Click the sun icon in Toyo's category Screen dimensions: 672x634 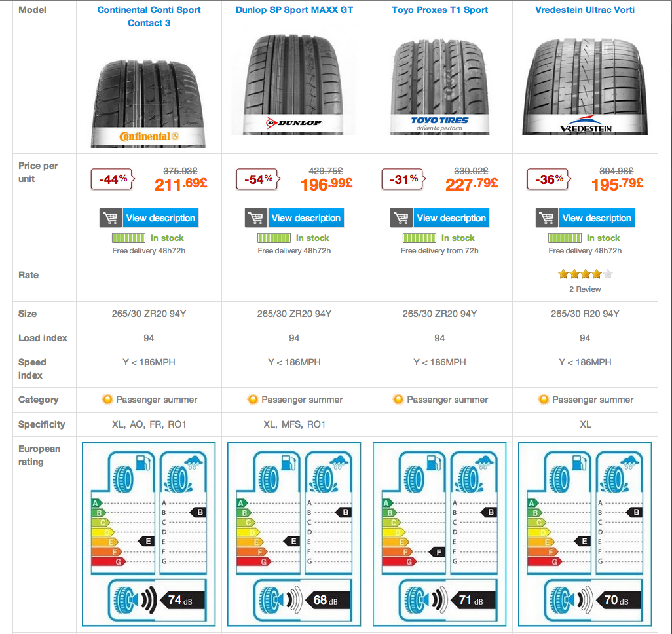pyautogui.click(x=398, y=400)
